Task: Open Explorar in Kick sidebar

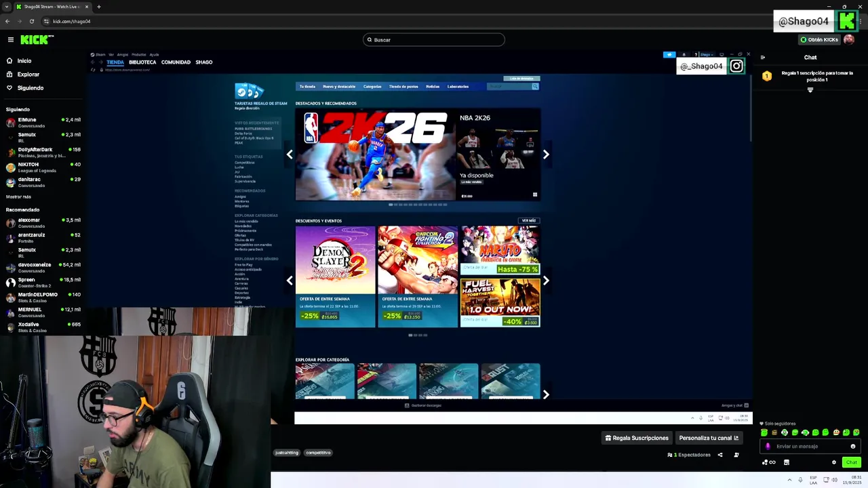Action: tap(28, 75)
